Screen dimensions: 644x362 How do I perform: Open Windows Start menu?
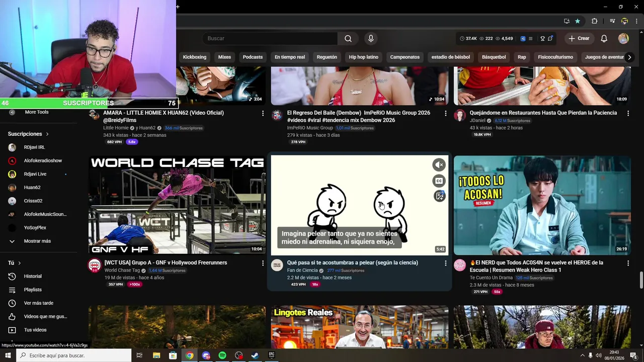pyautogui.click(x=8, y=355)
